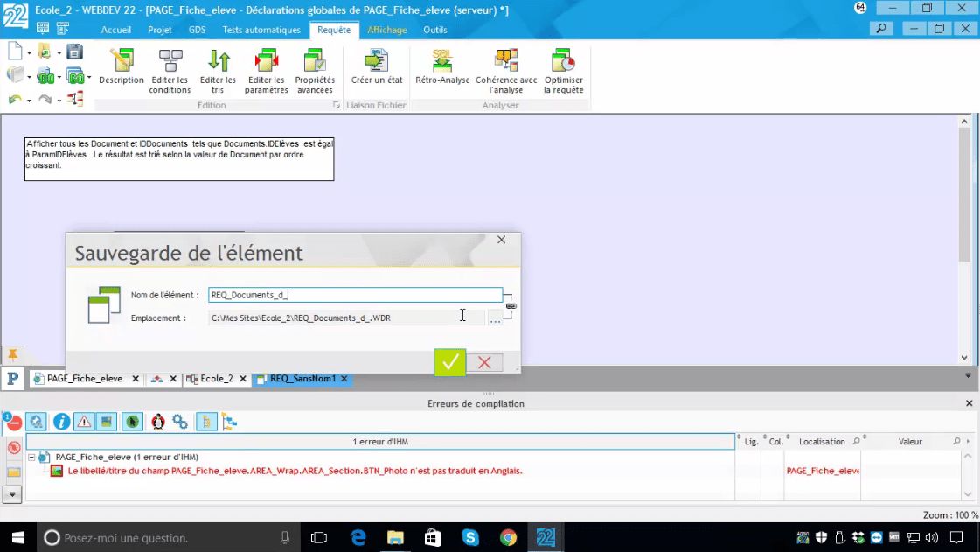The image size is (980, 552).
Task: Launch Rétro-Analyse SQL tool
Action: [442, 66]
